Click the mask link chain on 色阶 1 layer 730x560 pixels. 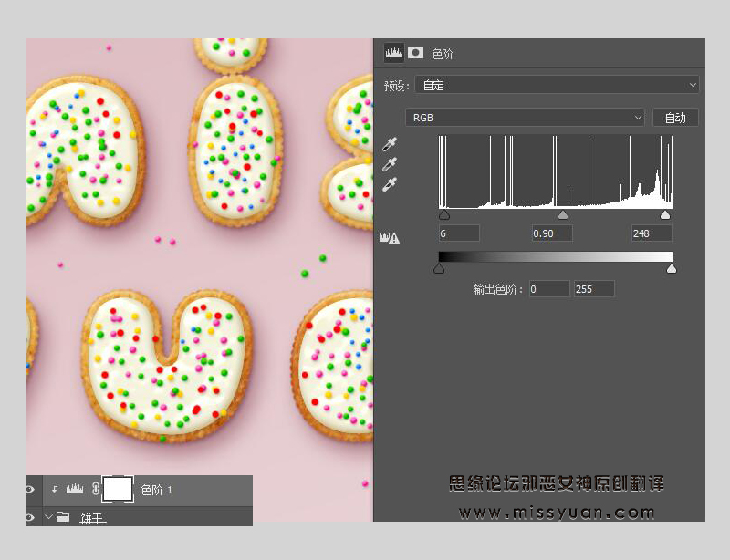point(96,490)
